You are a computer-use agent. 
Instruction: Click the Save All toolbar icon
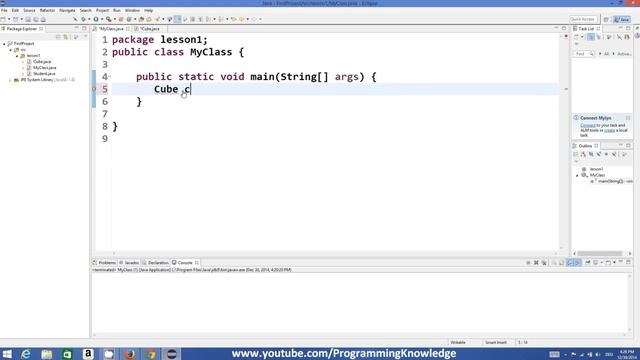(x=36, y=19)
